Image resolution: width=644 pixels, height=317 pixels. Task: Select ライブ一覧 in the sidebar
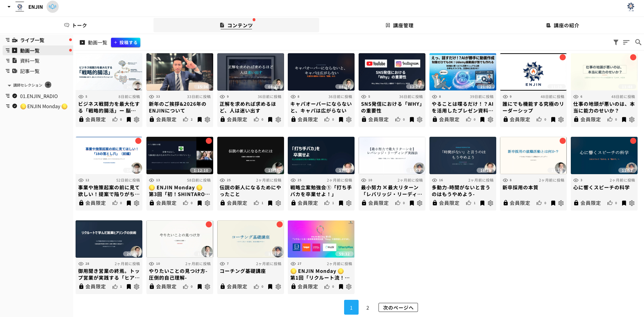32,40
